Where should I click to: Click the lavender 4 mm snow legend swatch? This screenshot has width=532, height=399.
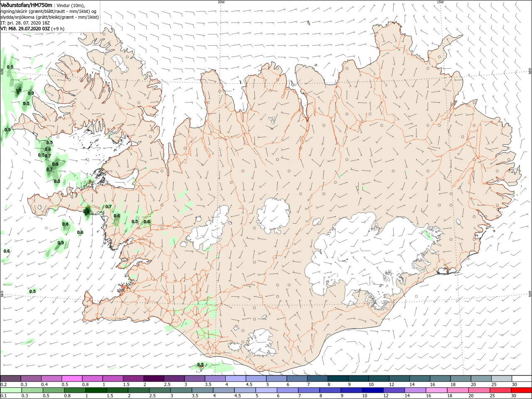pos(235,378)
